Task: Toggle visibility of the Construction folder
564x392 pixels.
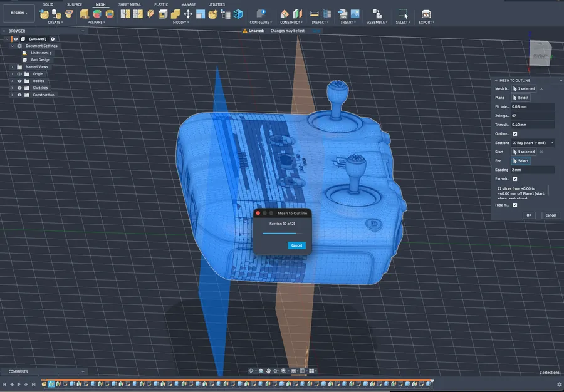Action: 19,95
